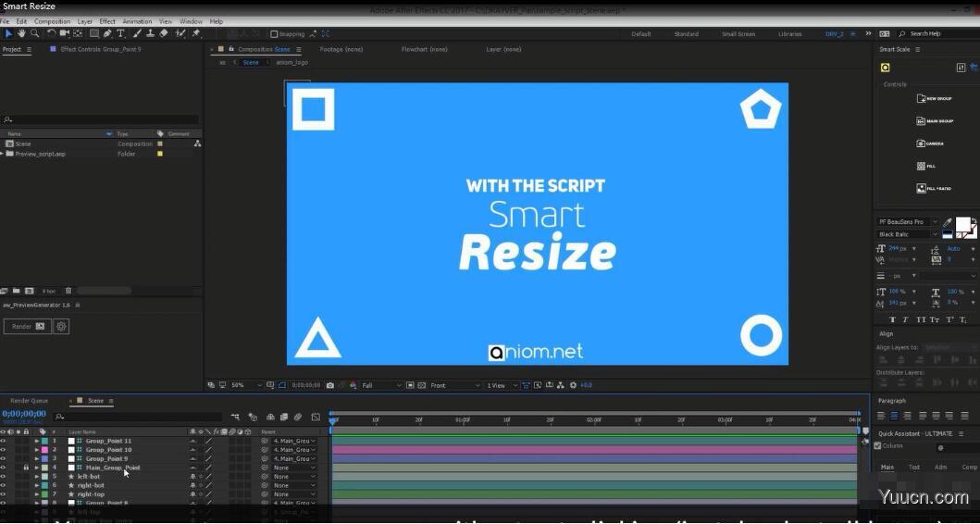Click the Main Group icon in Smart Scale
Viewport: 980px width, 524px height.
pyautogui.click(x=922, y=120)
